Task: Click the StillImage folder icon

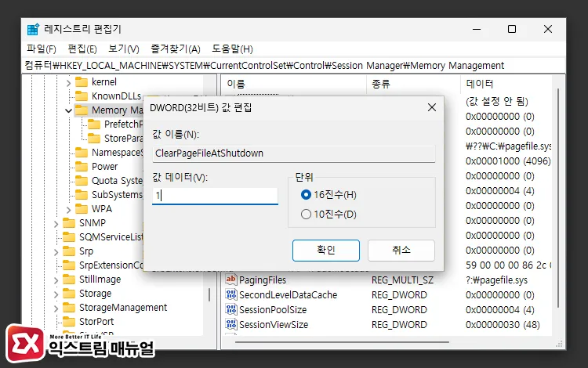Action: coord(69,280)
